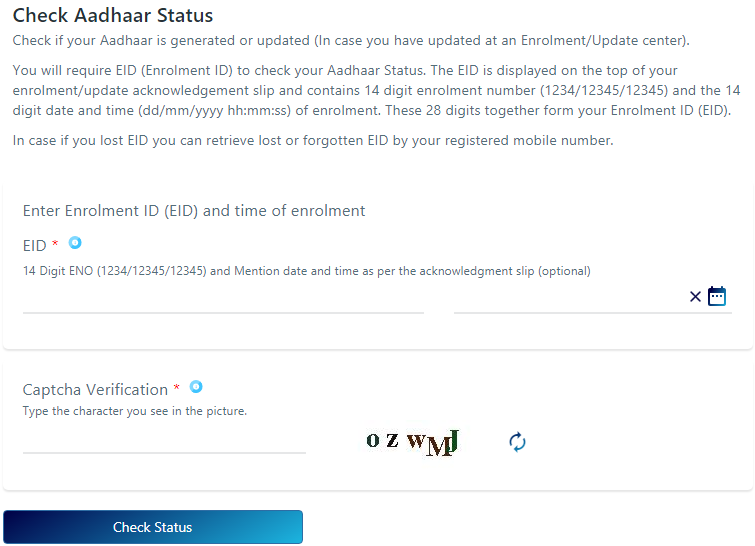Focus the 14 digit EID number field
The width and height of the screenshot is (755, 546).
(223, 299)
